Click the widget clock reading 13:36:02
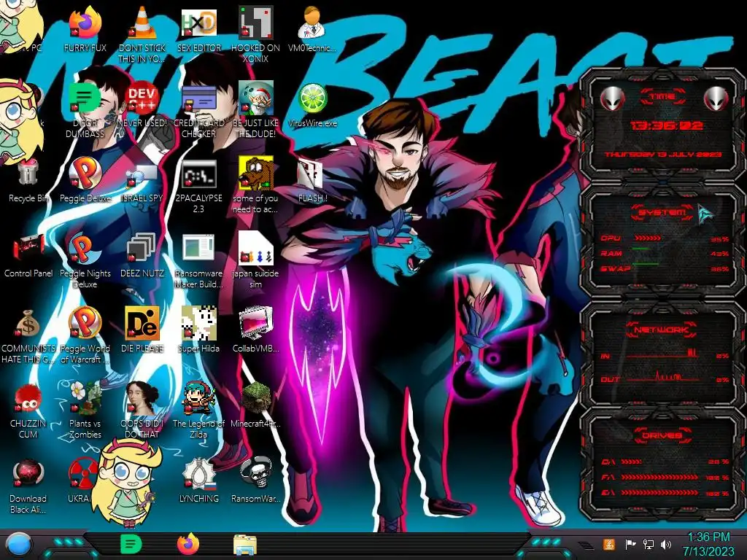The image size is (747, 560). pyautogui.click(x=666, y=125)
